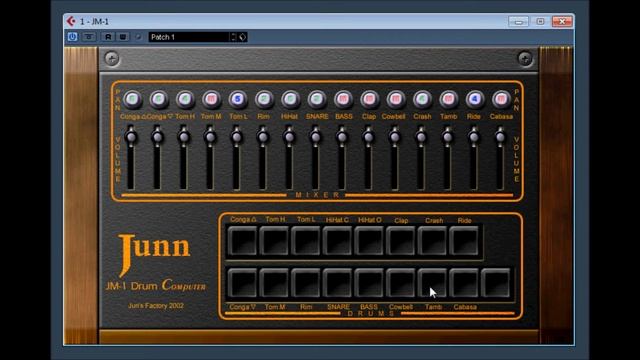Trigger the Cowbell drum pad

tap(401, 282)
